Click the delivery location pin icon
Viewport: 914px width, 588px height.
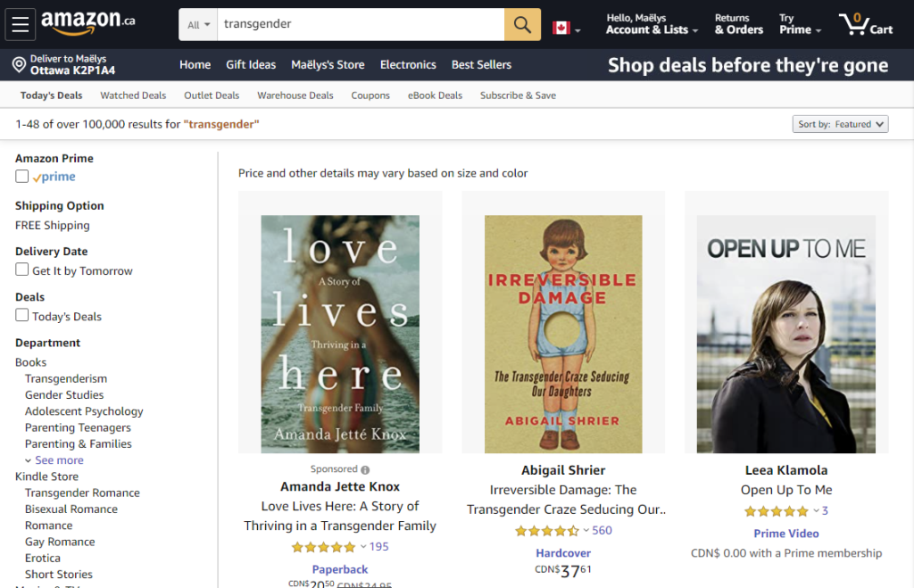pyautogui.click(x=20, y=64)
